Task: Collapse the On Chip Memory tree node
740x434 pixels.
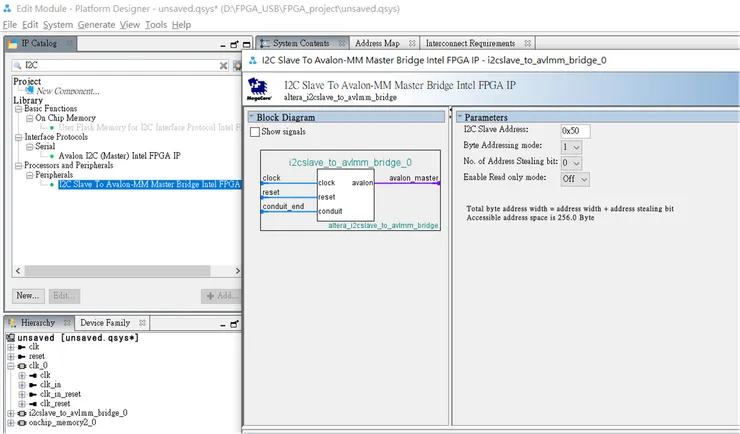Action: tap(30, 118)
